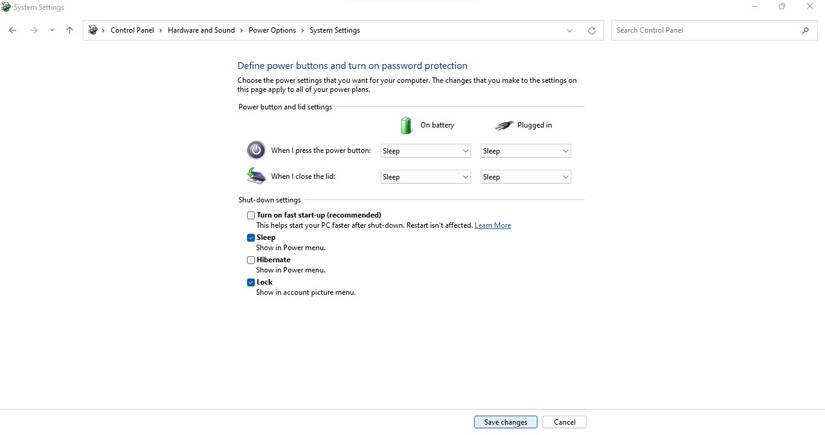825x435 pixels.
Task: Open close the lid On battery dropdown
Action: coord(425,177)
